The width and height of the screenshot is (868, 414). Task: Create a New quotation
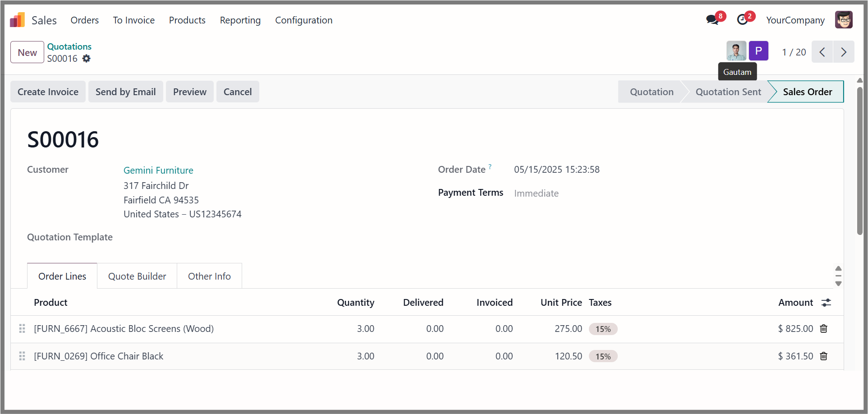point(27,52)
